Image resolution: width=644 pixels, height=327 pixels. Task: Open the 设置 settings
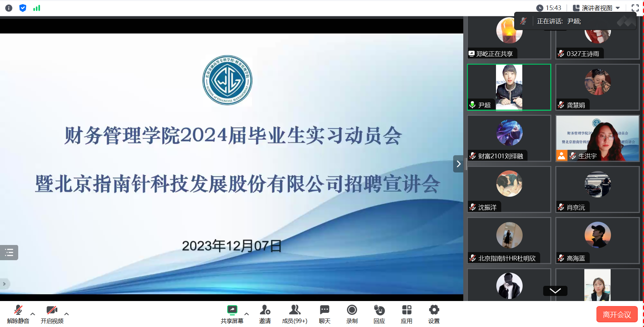(x=434, y=314)
